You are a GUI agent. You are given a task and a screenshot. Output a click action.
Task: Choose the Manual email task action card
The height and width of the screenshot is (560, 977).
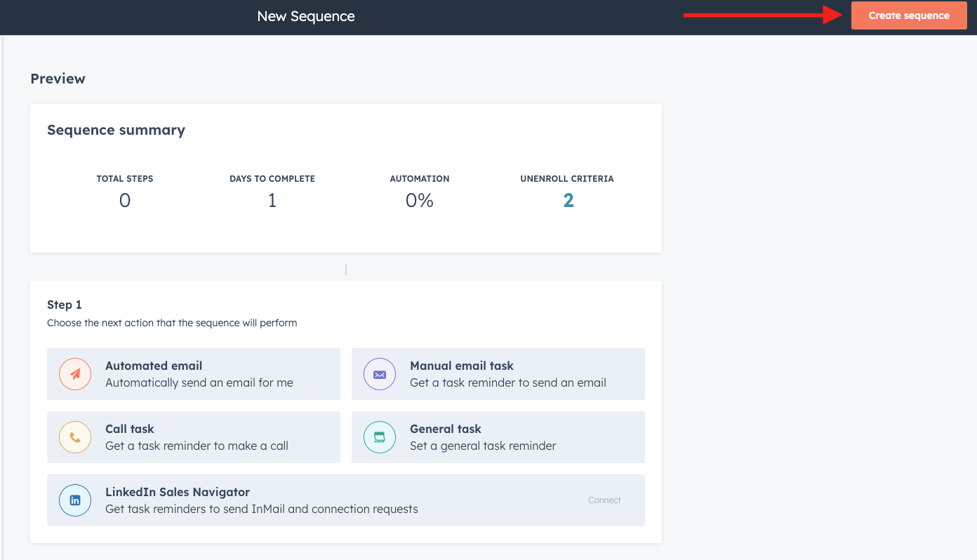[498, 374]
